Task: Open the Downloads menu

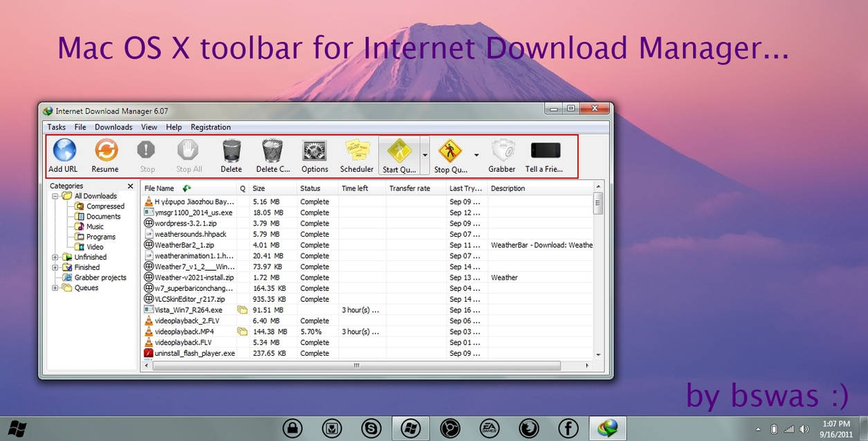Action: click(113, 127)
